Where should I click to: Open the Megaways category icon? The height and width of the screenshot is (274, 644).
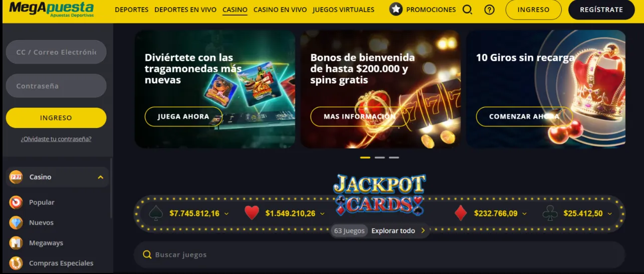tap(16, 243)
